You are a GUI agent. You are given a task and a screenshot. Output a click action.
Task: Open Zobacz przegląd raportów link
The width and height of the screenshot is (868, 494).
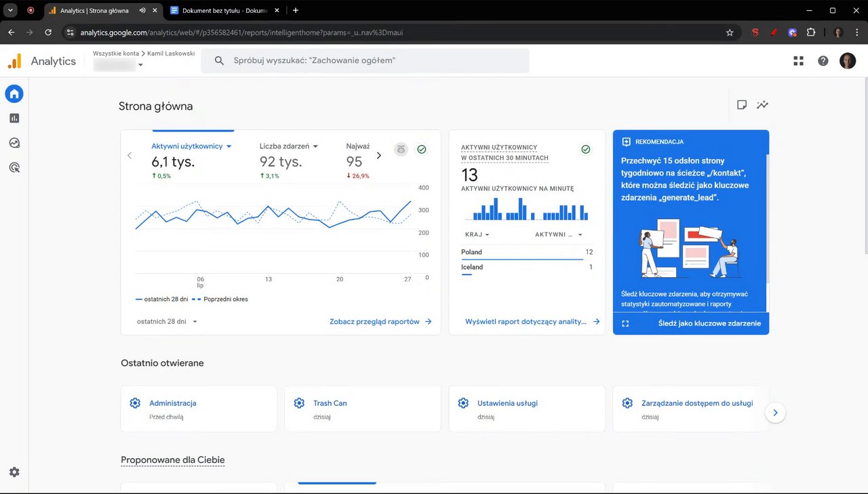pyautogui.click(x=380, y=322)
